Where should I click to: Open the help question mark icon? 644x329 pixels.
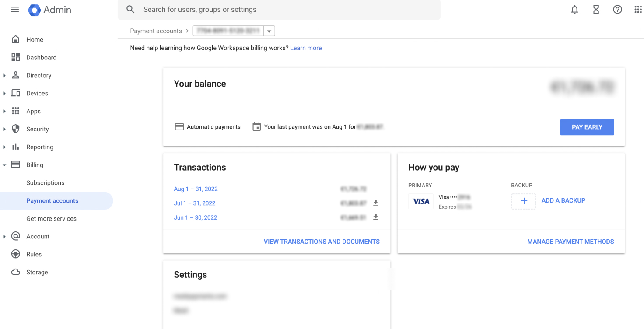617,10
